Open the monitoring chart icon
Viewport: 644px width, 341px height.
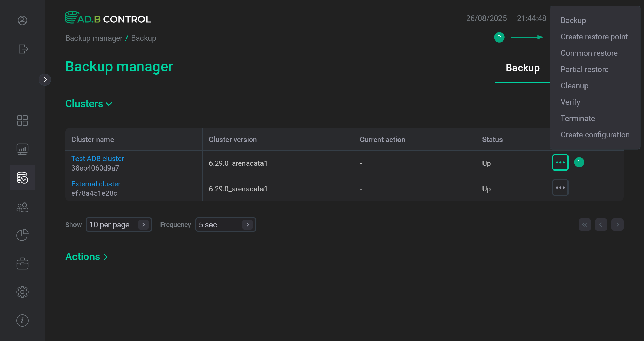pyautogui.click(x=22, y=149)
